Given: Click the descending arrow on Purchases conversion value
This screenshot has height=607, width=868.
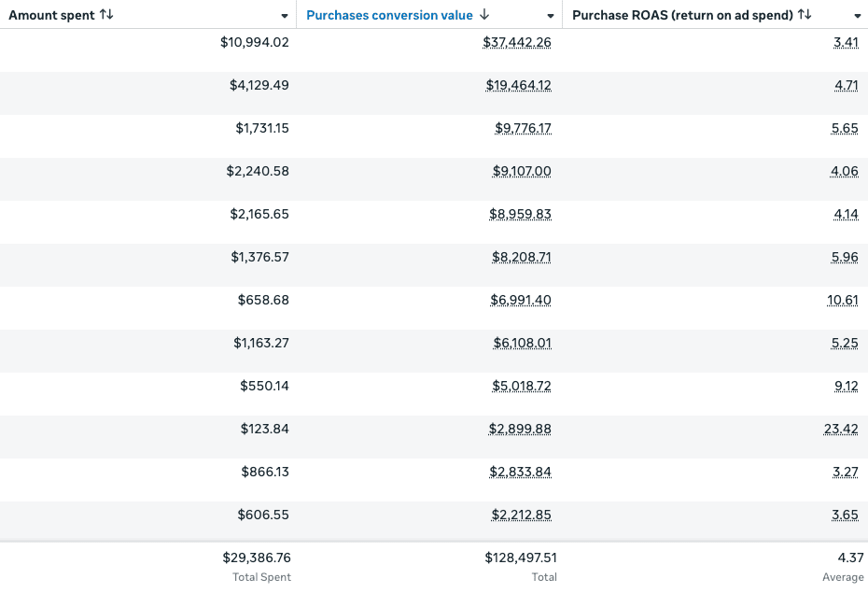Looking at the screenshot, I should [484, 15].
